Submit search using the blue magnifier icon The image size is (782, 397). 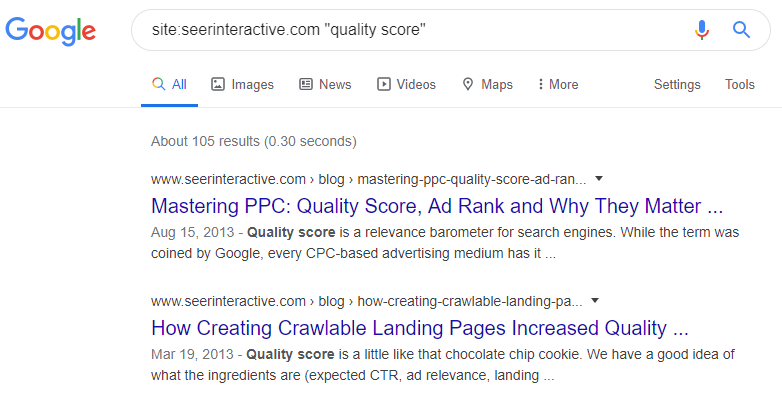[x=741, y=30]
